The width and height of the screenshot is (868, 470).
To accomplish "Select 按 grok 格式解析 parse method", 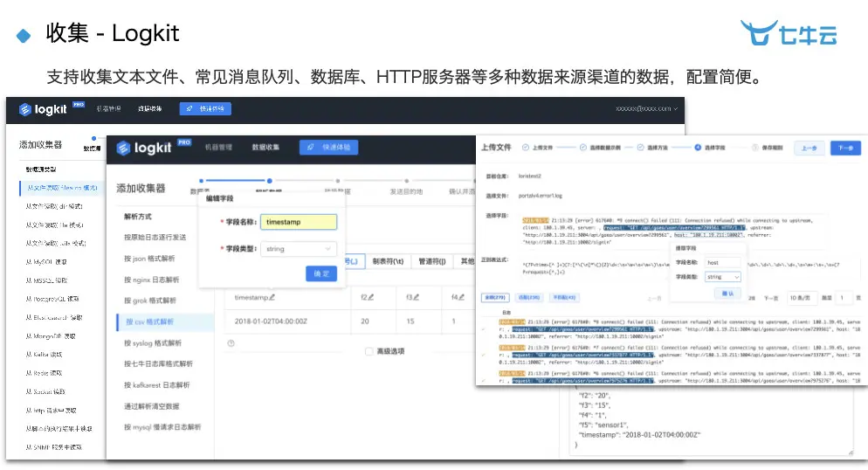I will tap(150, 301).
